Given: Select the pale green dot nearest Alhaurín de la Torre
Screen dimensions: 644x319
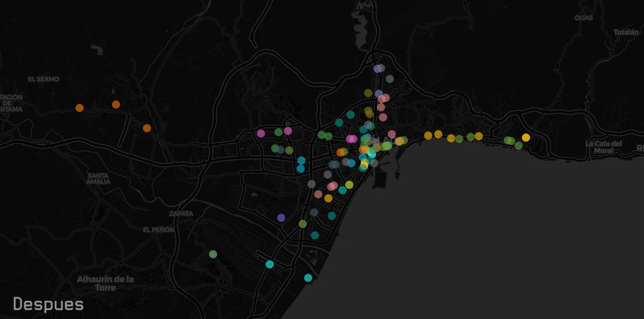Looking at the screenshot, I should [212, 254].
